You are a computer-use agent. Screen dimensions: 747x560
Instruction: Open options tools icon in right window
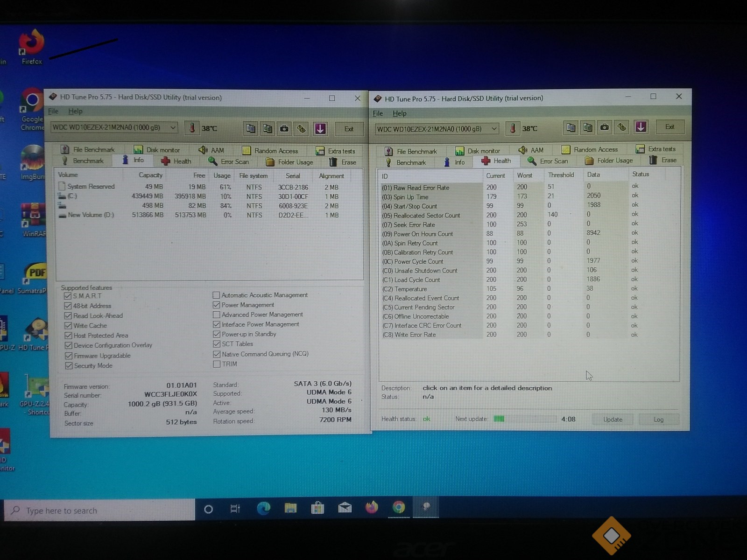click(x=622, y=127)
